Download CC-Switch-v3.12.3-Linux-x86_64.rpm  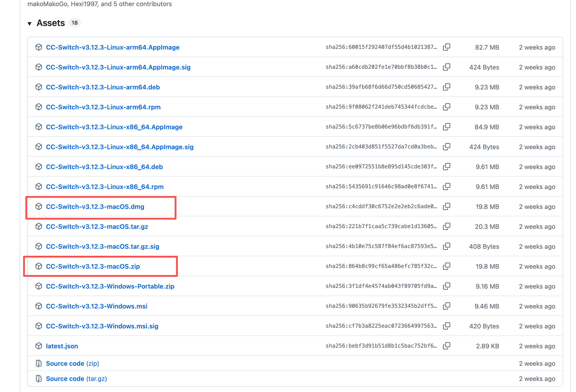click(105, 187)
